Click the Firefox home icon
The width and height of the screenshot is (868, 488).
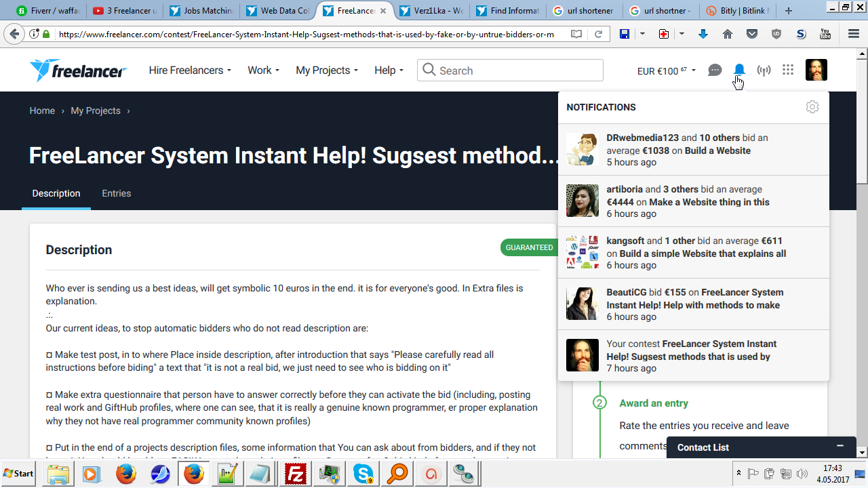728,34
